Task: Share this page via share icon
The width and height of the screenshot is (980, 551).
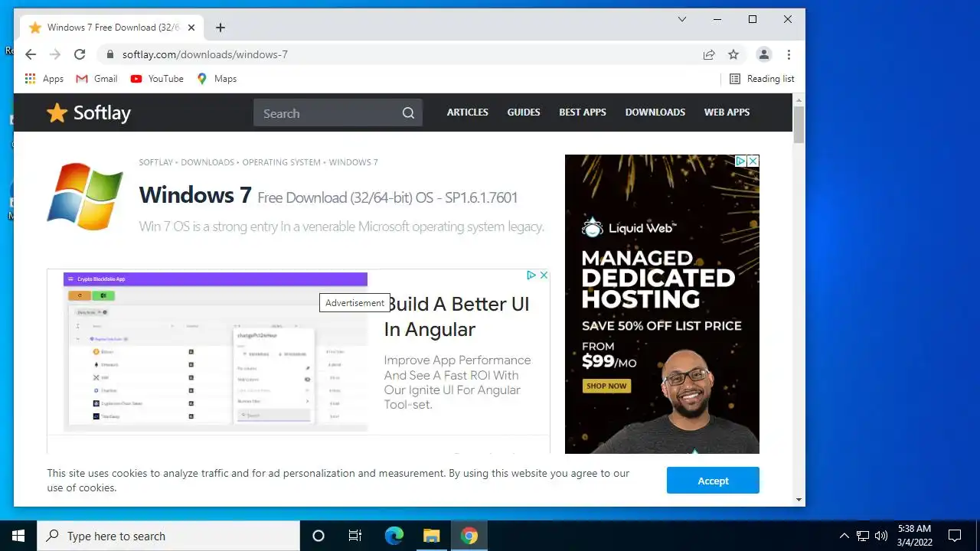Action: coord(709,54)
